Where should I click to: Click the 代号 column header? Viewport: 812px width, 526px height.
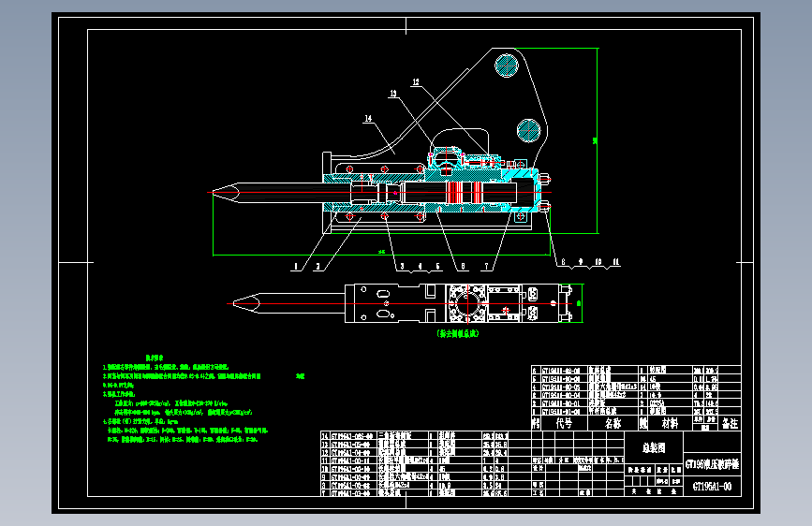click(564, 423)
